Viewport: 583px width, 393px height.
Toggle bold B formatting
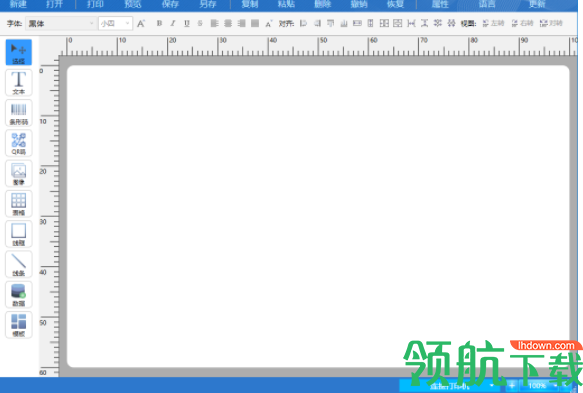(159, 23)
